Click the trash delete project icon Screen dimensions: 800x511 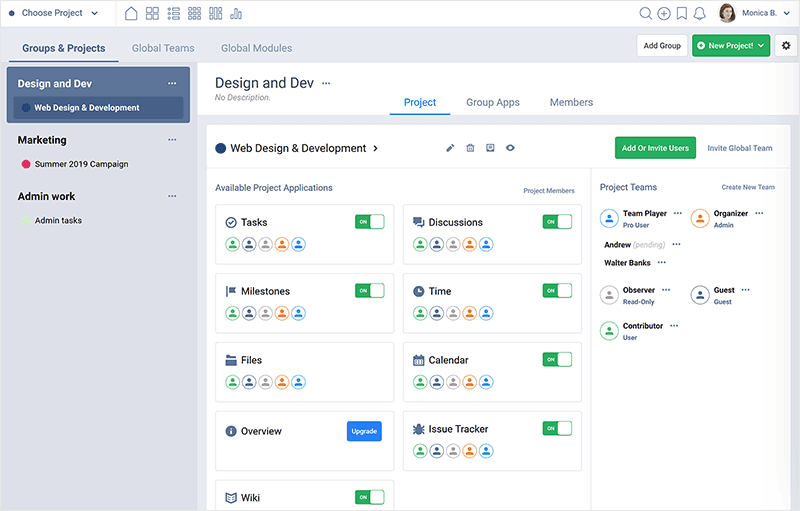[x=470, y=148]
